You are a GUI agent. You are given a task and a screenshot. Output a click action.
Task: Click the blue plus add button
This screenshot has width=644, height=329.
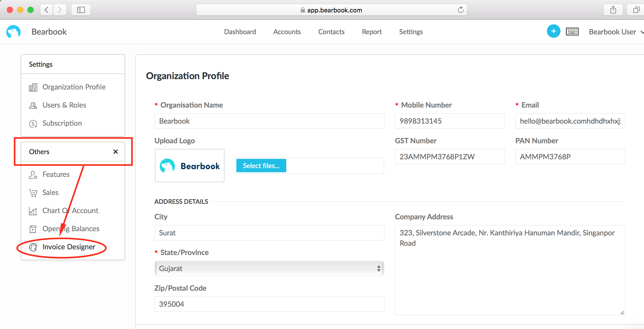[x=553, y=31]
